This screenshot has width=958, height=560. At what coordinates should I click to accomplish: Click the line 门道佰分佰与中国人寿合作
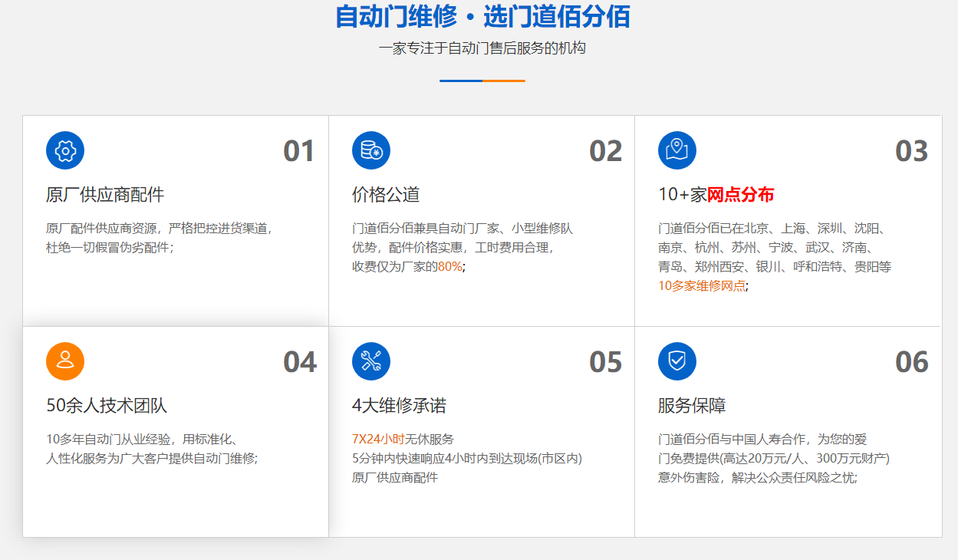[x=762, y=440]
